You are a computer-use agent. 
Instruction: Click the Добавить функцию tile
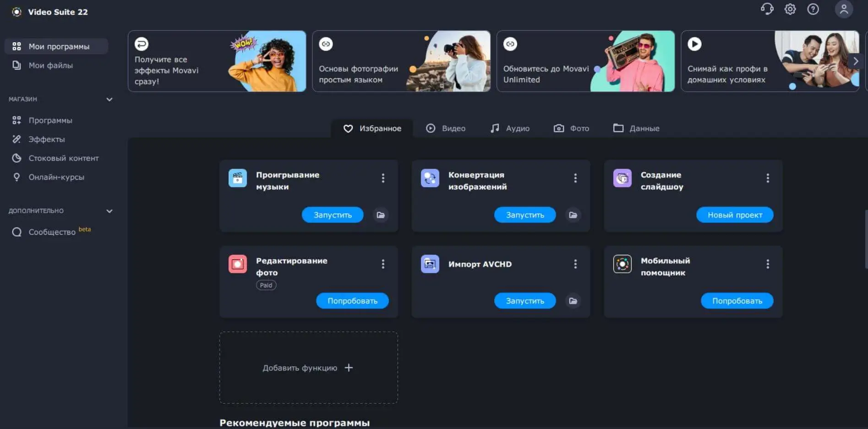click(309, 368)
